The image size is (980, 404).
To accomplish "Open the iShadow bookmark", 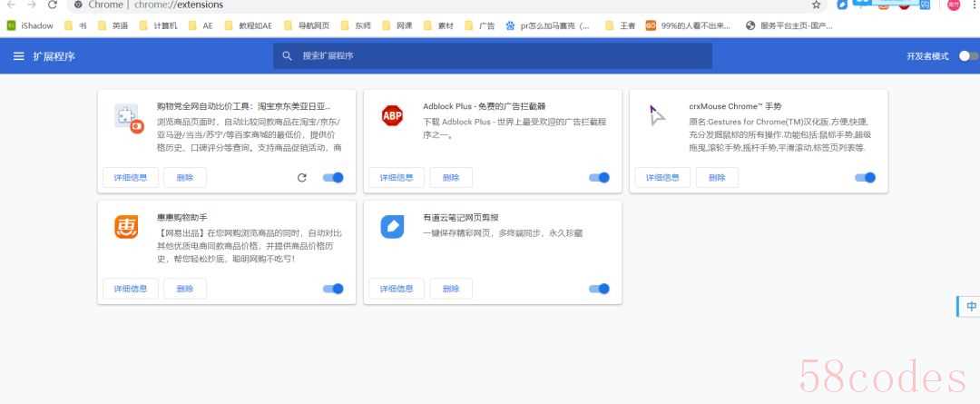I will [x=30, y=26].
